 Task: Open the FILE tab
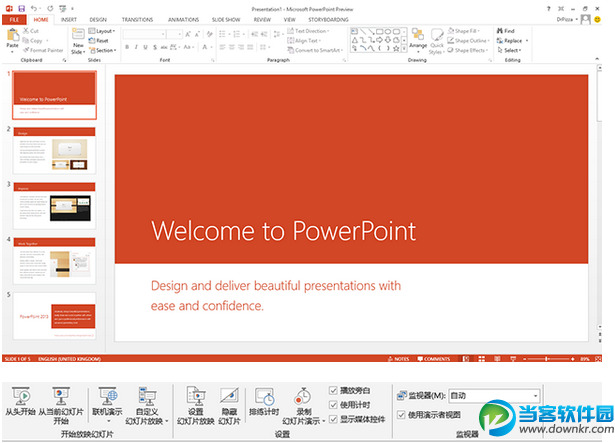click(x=13, y=19)
